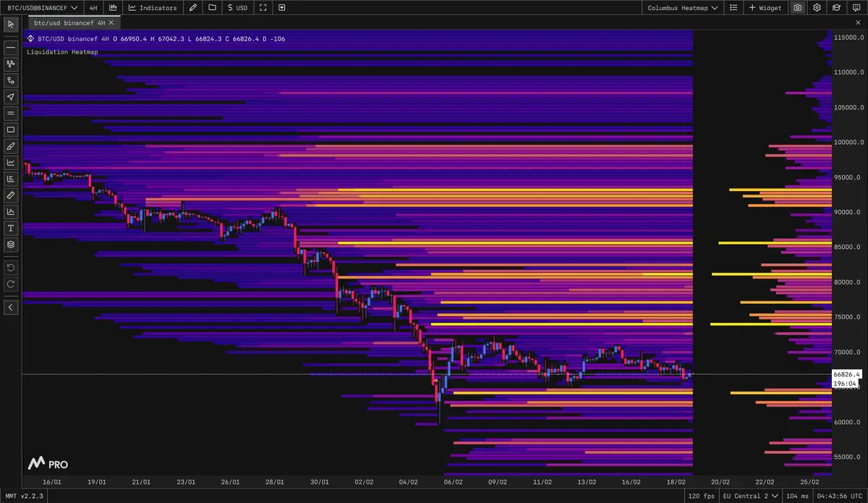
Task: Close the btc/usd binancef 4H tab
Action: point(111,22)
